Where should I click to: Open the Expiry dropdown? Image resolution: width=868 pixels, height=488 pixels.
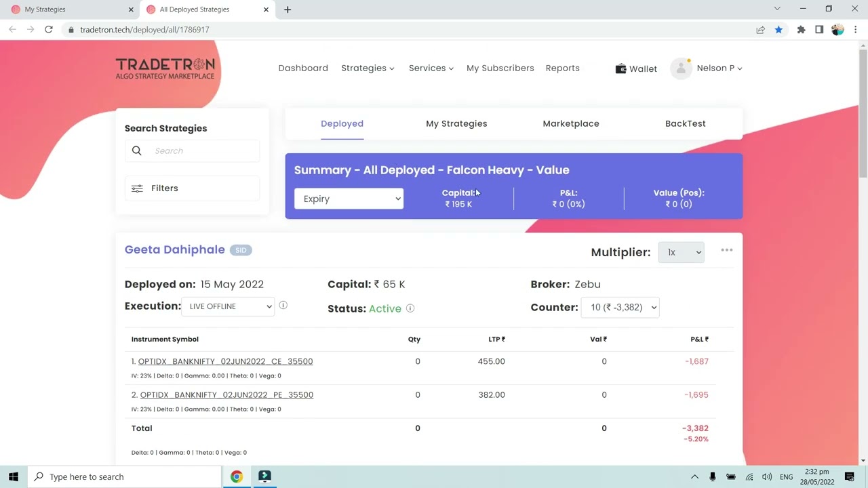click(x=349, y=199)
